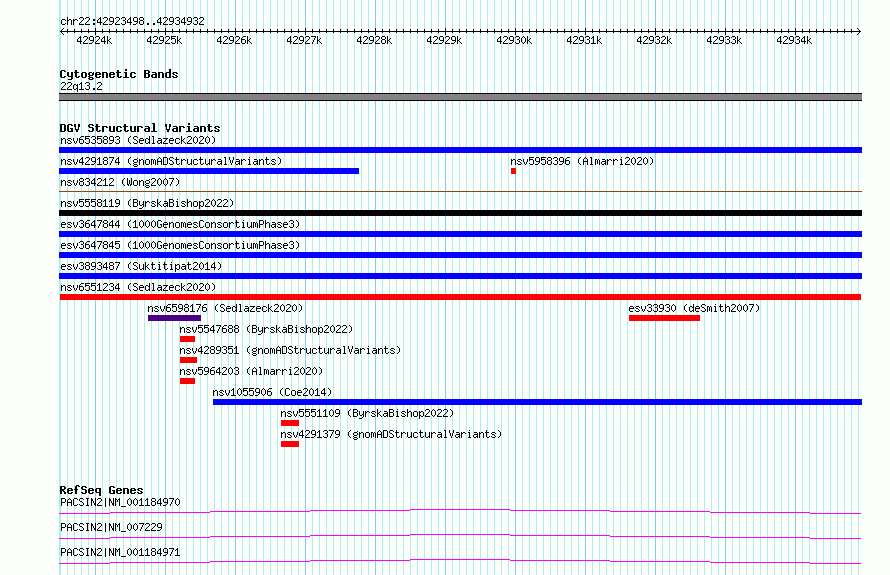
Task: Click the 42929k ruler tick label
Action: [x=444, y=40]
